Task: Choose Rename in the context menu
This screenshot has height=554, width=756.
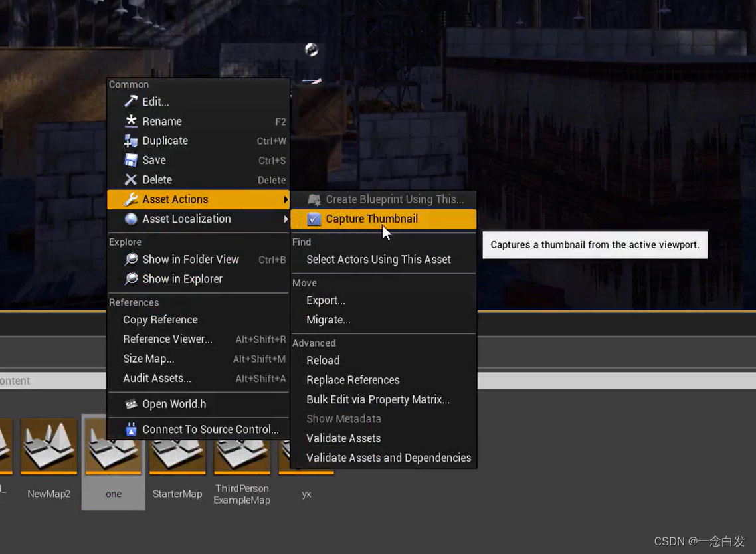Action: (x=198, y=121)
